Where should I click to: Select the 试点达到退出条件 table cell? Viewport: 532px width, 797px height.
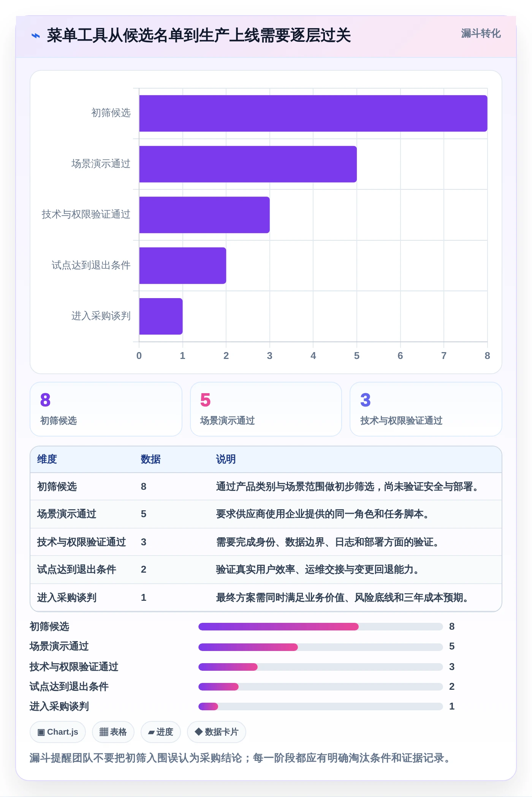[x=76, y=570]
